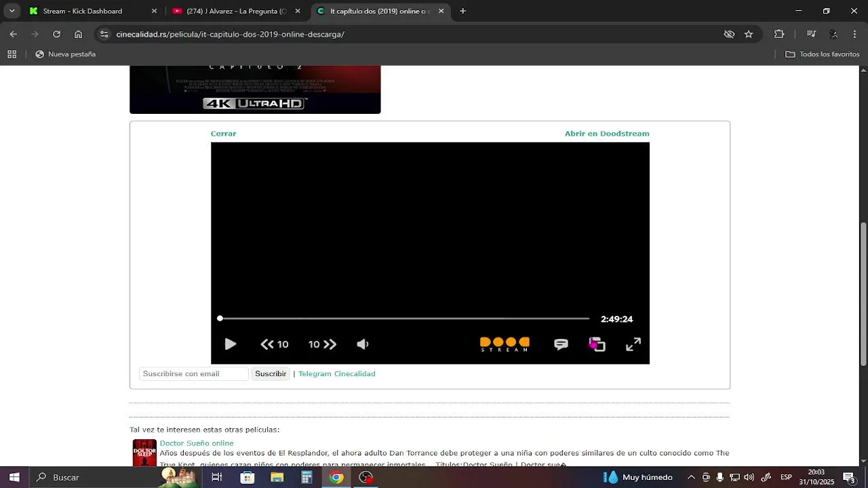Close the Kick Dashboard tab
Screen dimensions: 868x488
coord(154,11)
